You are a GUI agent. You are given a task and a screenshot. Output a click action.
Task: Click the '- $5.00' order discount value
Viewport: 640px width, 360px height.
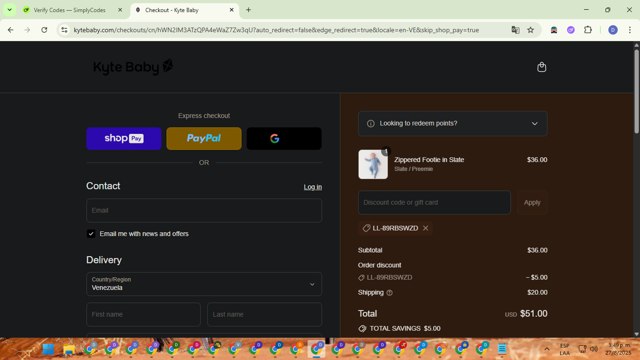pos(537,278)
